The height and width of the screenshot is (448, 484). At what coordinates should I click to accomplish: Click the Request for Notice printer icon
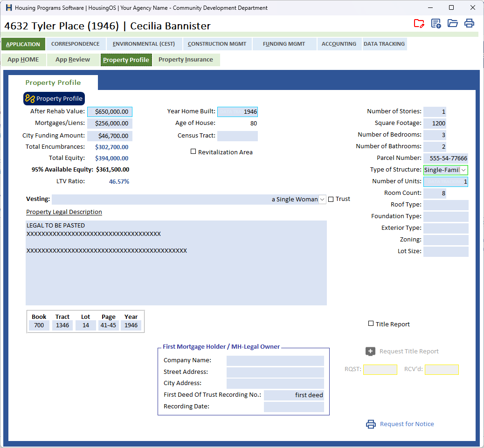pyautogui.click(x=371, y=424)
